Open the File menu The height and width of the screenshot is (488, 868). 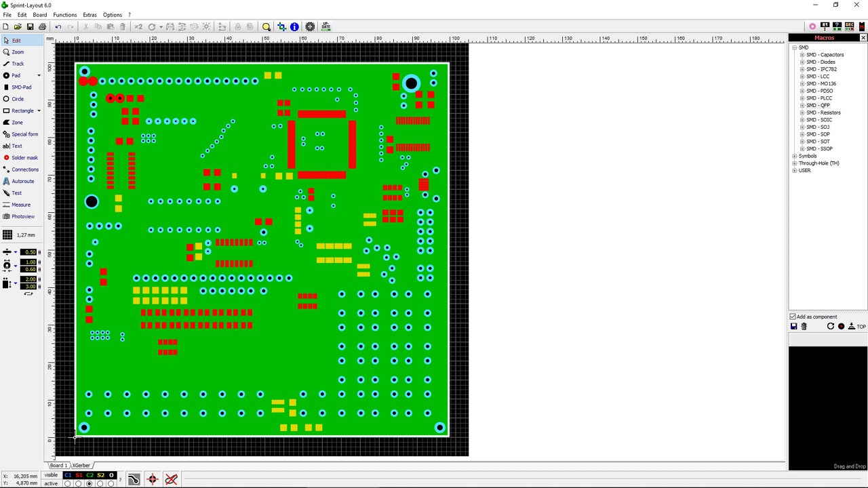pyautogui.click(x=7, y=15)
